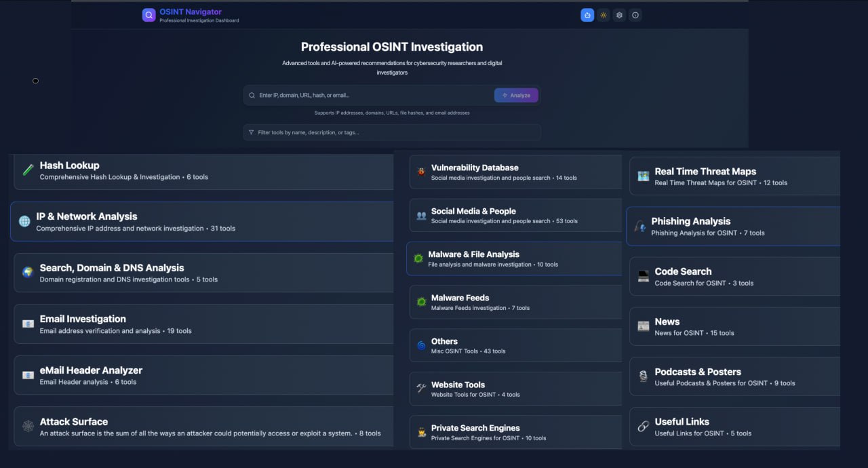Open the Private Search Engines category
Viewport: 868px width, 468px height.
[x=515, y=432]
